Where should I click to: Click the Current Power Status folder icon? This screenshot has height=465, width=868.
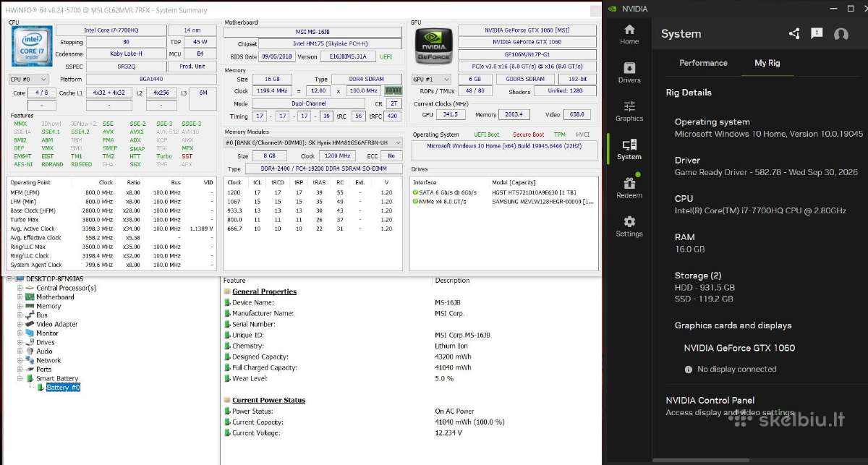point(227,400)
